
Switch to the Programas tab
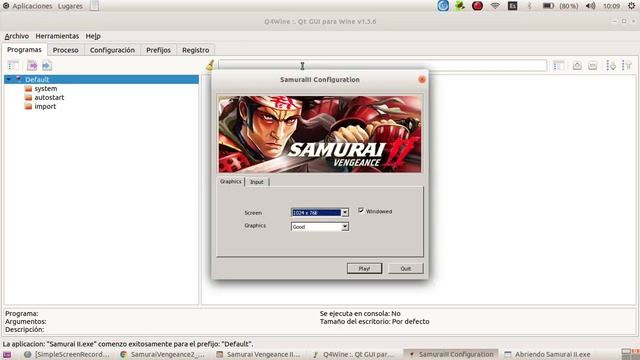[x=24, y=50]
